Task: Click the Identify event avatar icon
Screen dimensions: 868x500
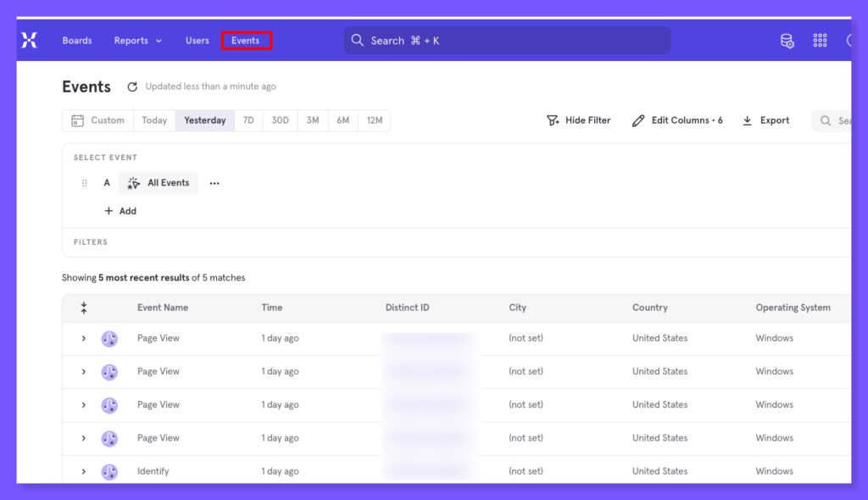Action: [109, 471]
